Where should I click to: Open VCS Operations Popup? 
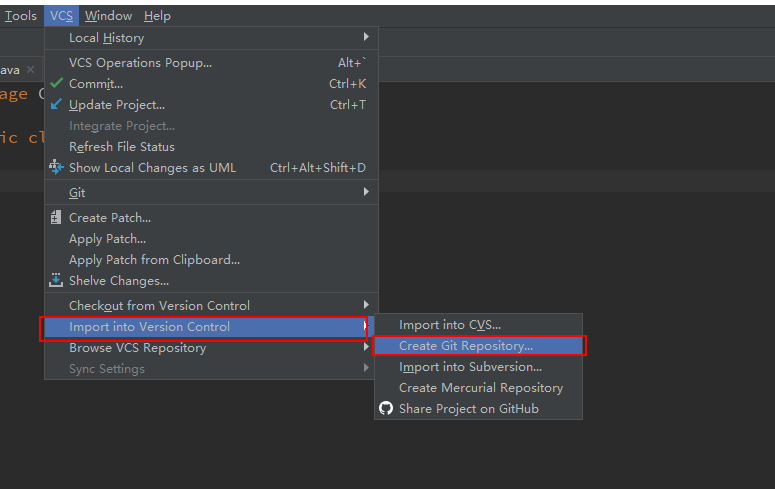(140, 62)
